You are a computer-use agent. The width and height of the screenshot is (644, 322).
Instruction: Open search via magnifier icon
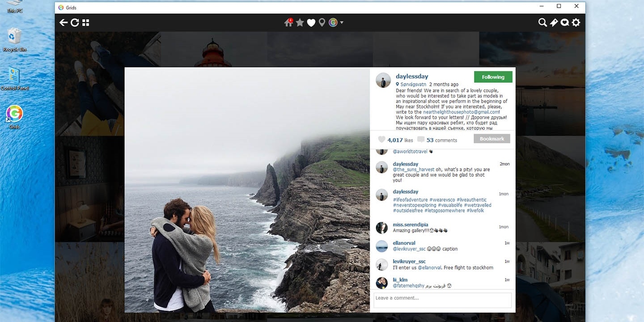tap(542, 22)
